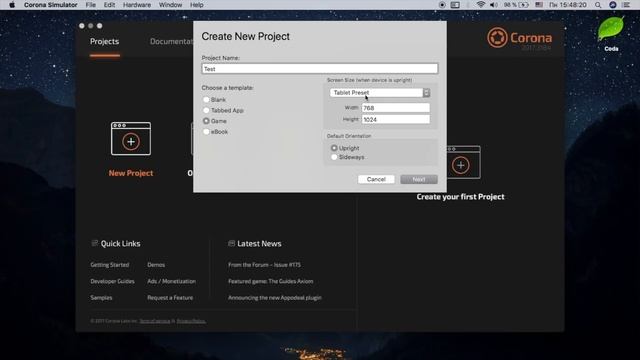Open the Ads / Monetization link
This screenshot has width=640, height=360.
click(x=171, y=281)
